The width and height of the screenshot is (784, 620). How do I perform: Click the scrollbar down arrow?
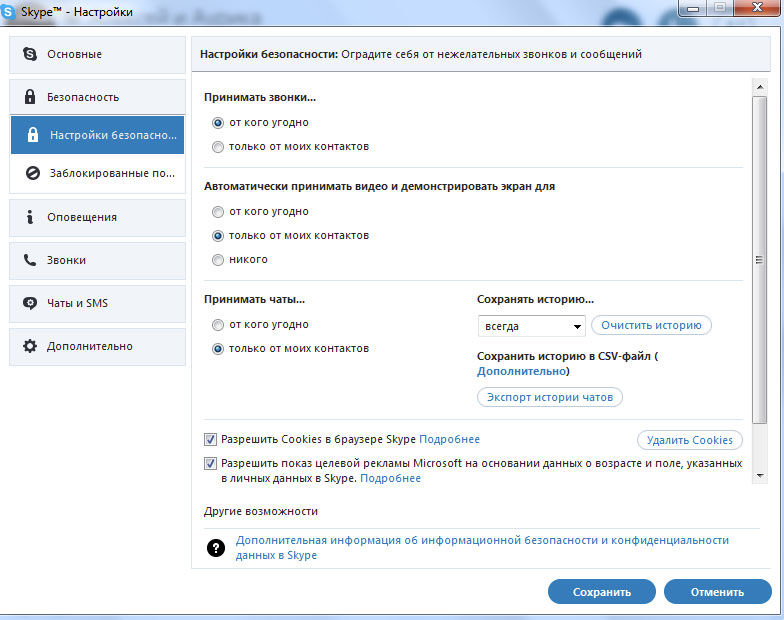760,476
